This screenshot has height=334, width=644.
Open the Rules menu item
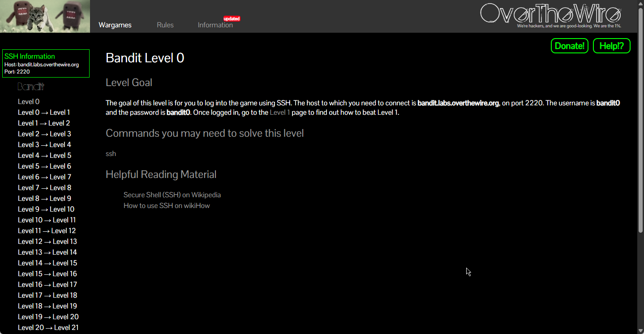[x=165, y=25]
